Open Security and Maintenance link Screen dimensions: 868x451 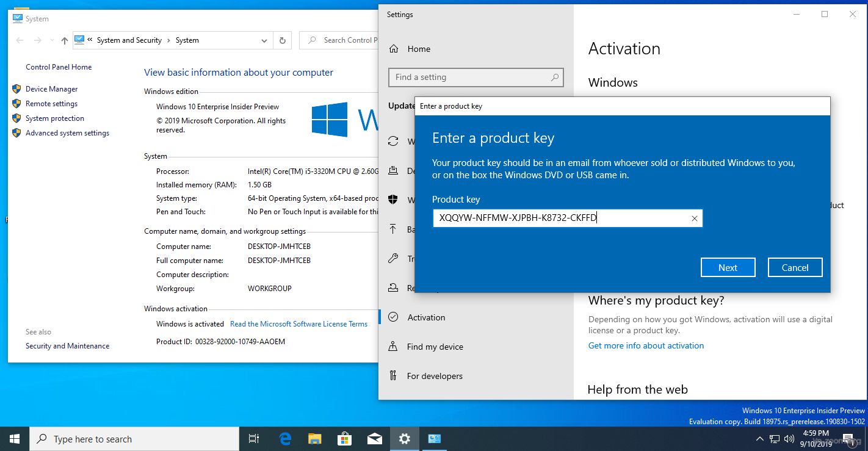point(67,346)
